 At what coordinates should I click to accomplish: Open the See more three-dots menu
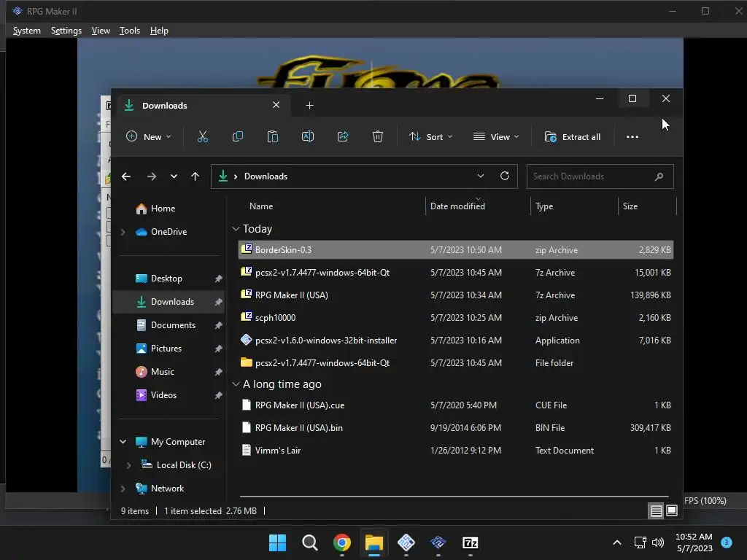632,137
